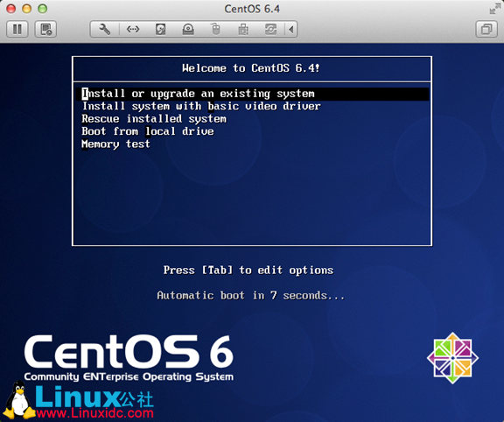Click the sharing sync icon
This screenshot has width=504, height=422.
270,29
